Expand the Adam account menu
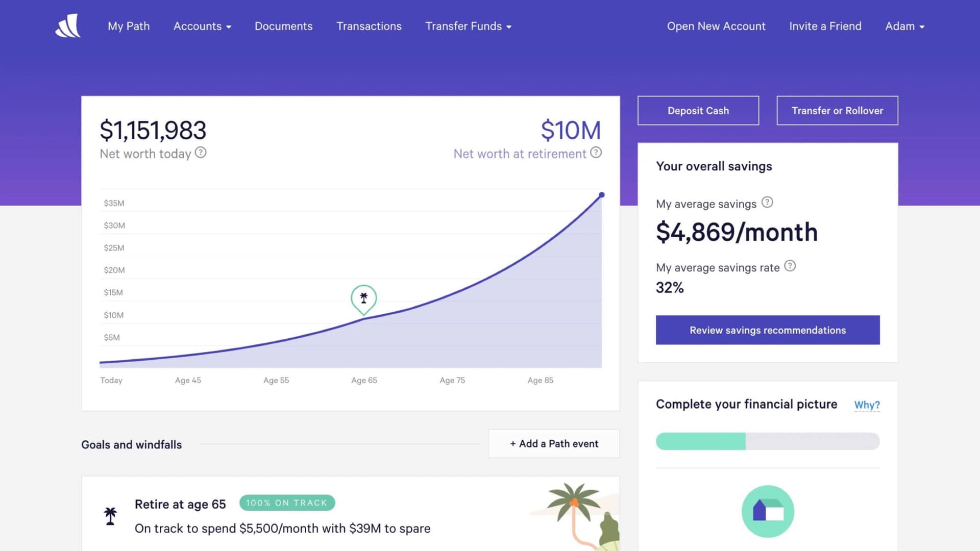The width and height of the screenshot is (980, 551). pyautogui.click(x=904, y=26)
